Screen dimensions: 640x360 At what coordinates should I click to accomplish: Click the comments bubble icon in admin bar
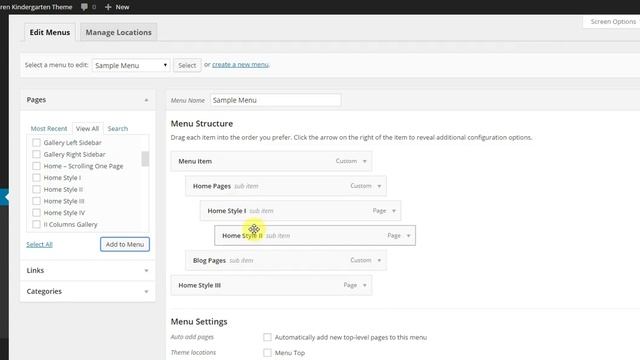[84, 7]
